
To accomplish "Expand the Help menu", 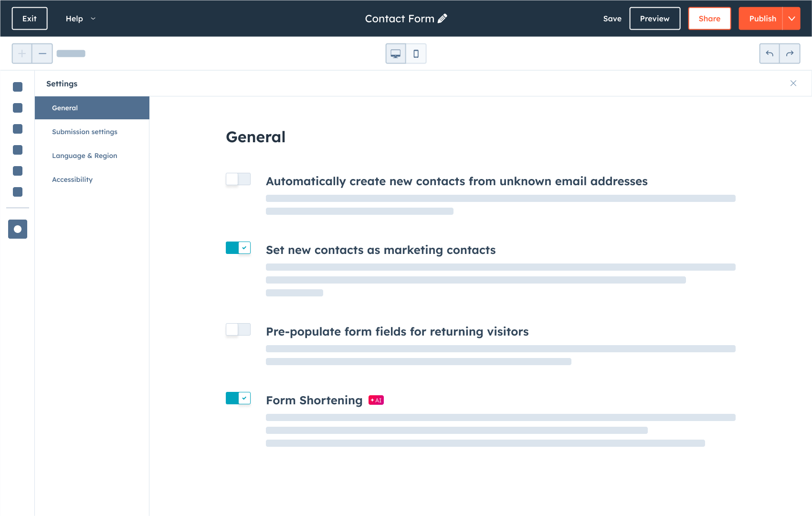I will (80, 18).
